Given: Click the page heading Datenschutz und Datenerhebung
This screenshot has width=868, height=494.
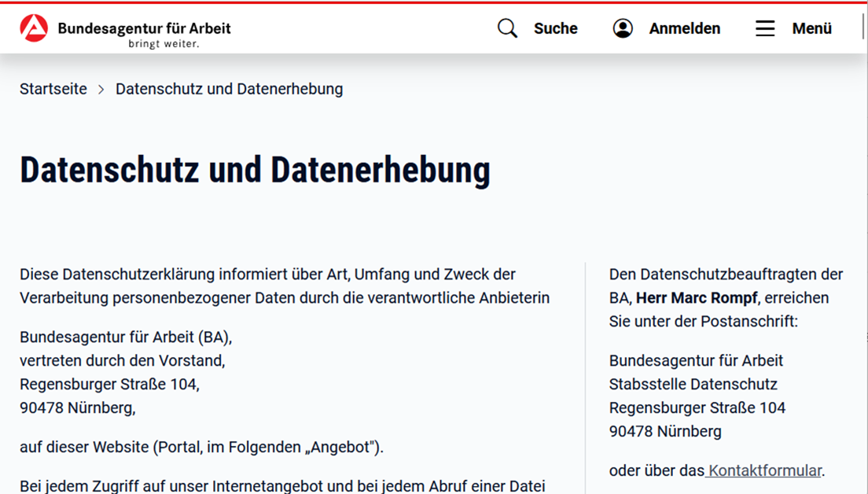Looking at the screenshot, I should [x=256, y=169].
